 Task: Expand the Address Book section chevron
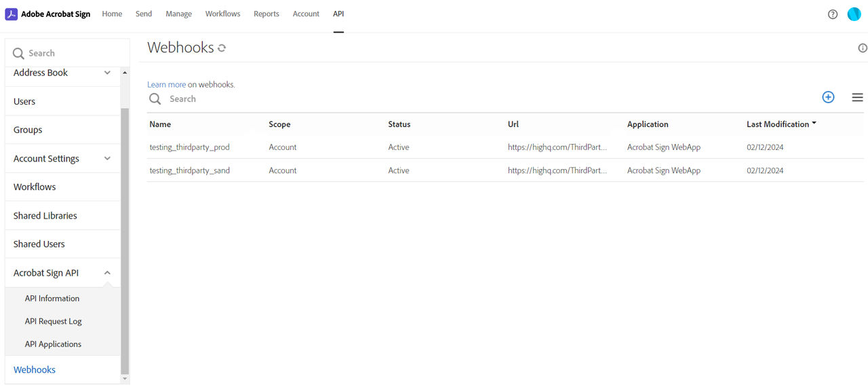(107, 73)
